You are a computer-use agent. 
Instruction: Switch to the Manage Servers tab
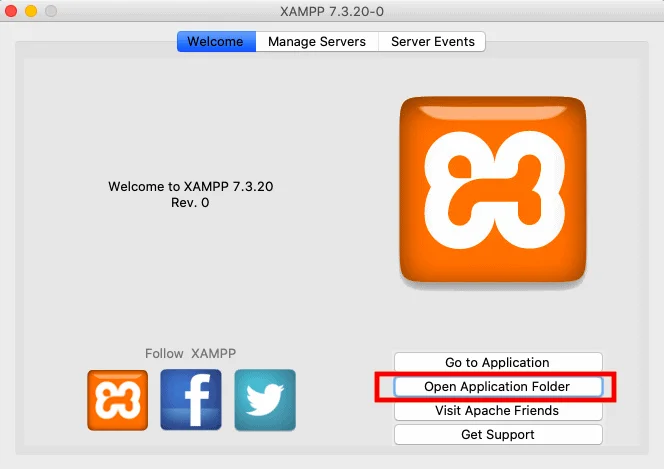click(x=317, y=41)
